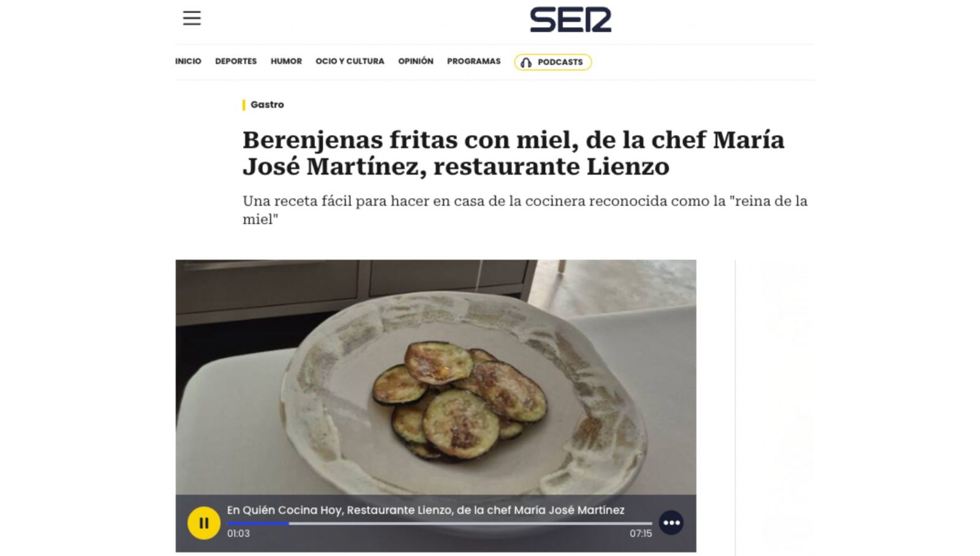Open the Programas menu

[x=473, y=61]
